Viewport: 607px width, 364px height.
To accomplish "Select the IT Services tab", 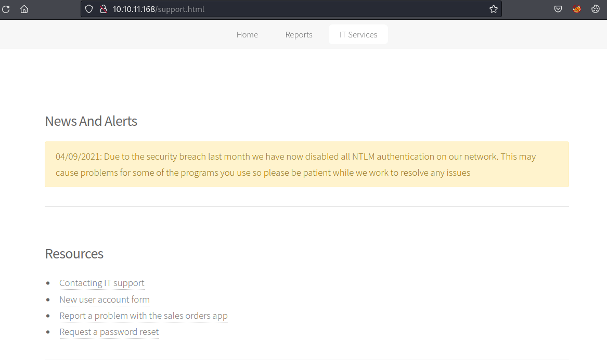I will (358, 34).
